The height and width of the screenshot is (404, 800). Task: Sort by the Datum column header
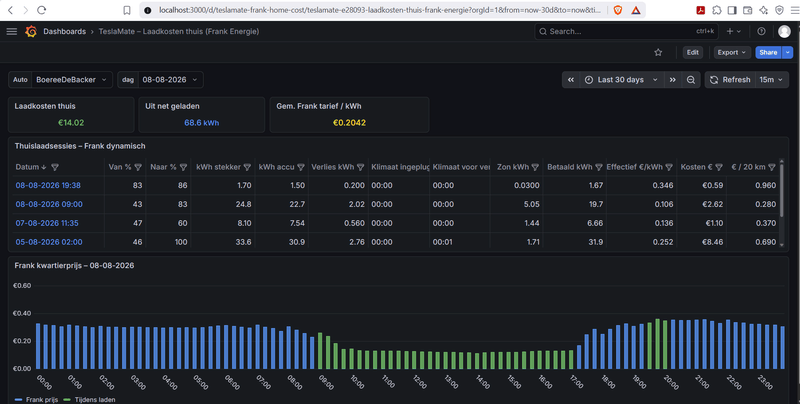pyautogui.click(x=27, y=167)
